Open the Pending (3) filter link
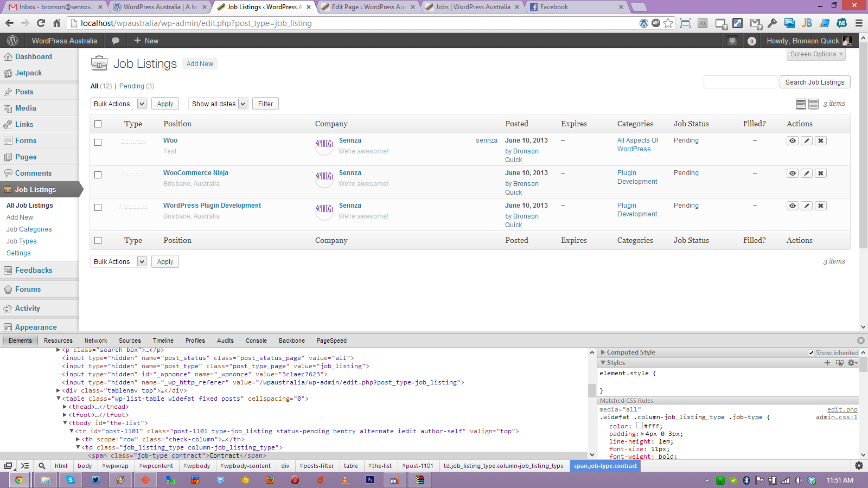 (x=137, y=86)
